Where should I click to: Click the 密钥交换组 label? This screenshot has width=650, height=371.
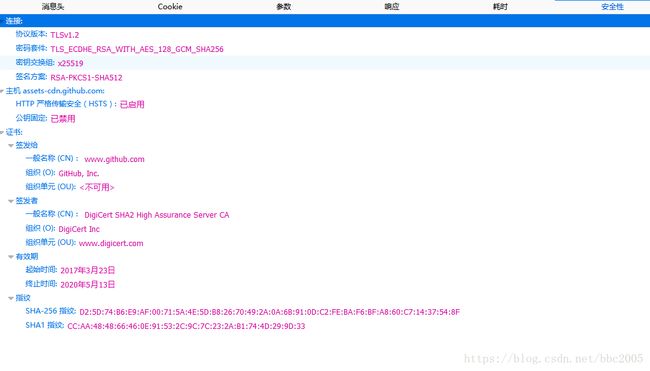tap(35, 62)
